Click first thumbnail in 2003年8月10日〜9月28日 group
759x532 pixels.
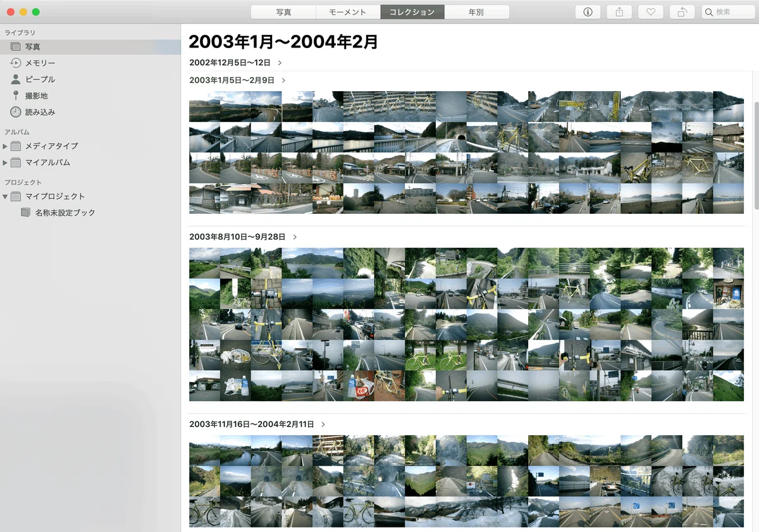(x=204, y=263)
